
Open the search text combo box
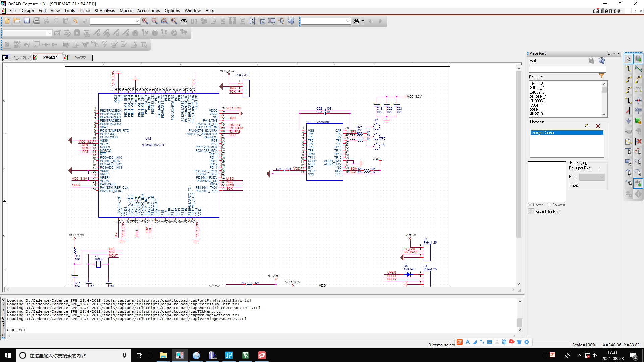pos(325,21)
